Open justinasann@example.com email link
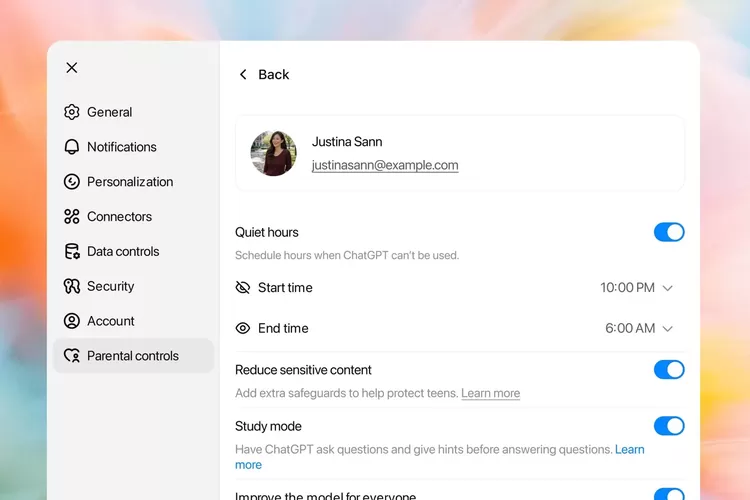This screenshot has width=750, height=500. click(385, 165)
